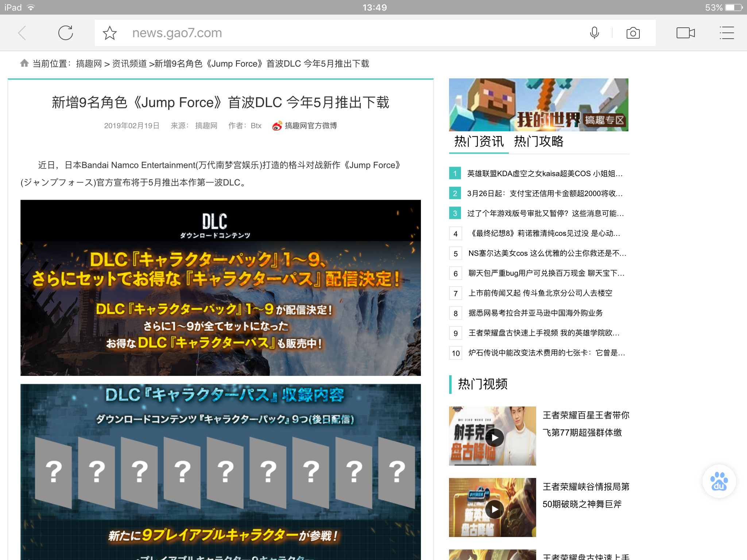
Task: Open the browser menu list icon
Action: pyautogui.click(x=727, y=33)
